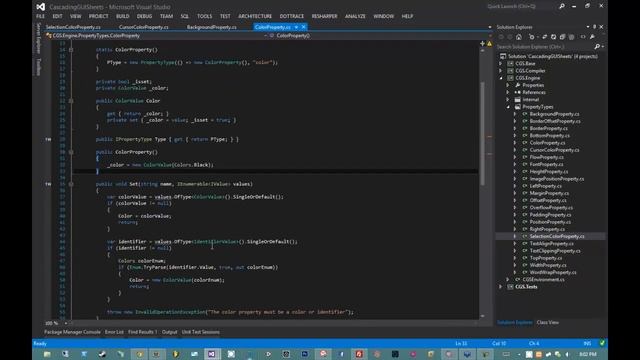Viewport: 640px width, 360px height.
Task: Click the Home icon in Solution Explorer toolbar
Action: point(519,37)
